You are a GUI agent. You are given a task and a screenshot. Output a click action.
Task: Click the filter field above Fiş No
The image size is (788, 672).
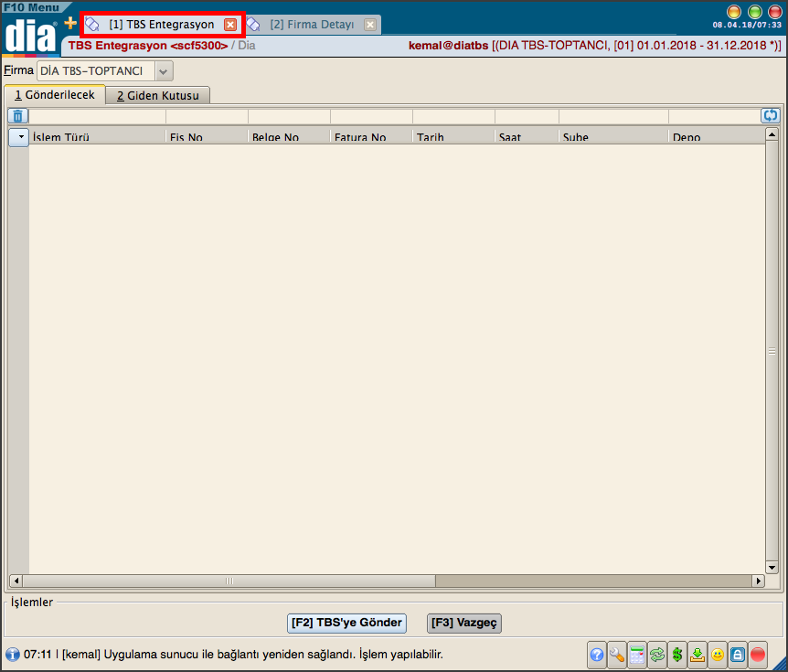(x=207, y=116)
